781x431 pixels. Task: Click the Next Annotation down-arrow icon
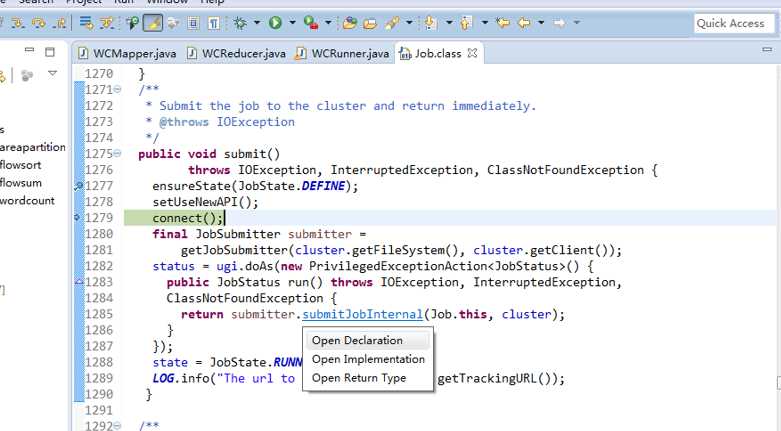click(x=431, y=23)
